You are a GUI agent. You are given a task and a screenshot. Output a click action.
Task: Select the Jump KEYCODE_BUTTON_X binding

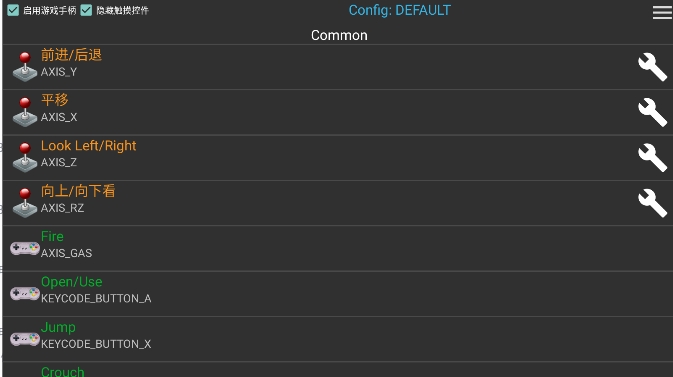click(338, 339)
